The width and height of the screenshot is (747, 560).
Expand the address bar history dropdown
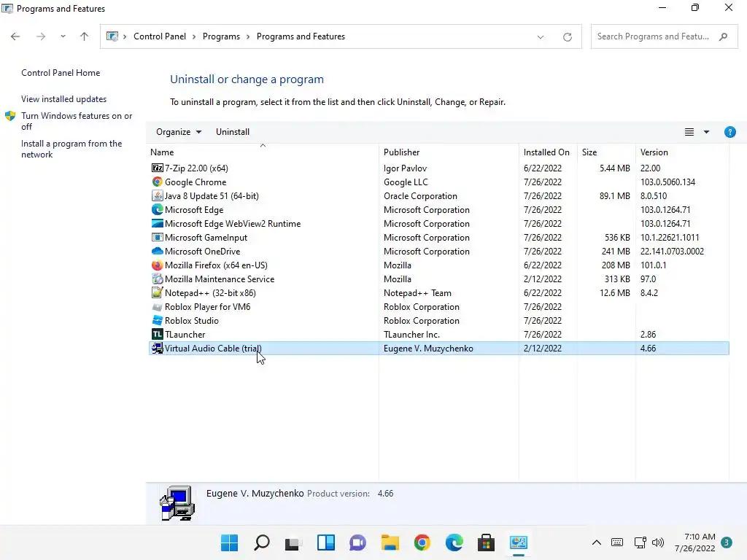click(x=541, y=36)
